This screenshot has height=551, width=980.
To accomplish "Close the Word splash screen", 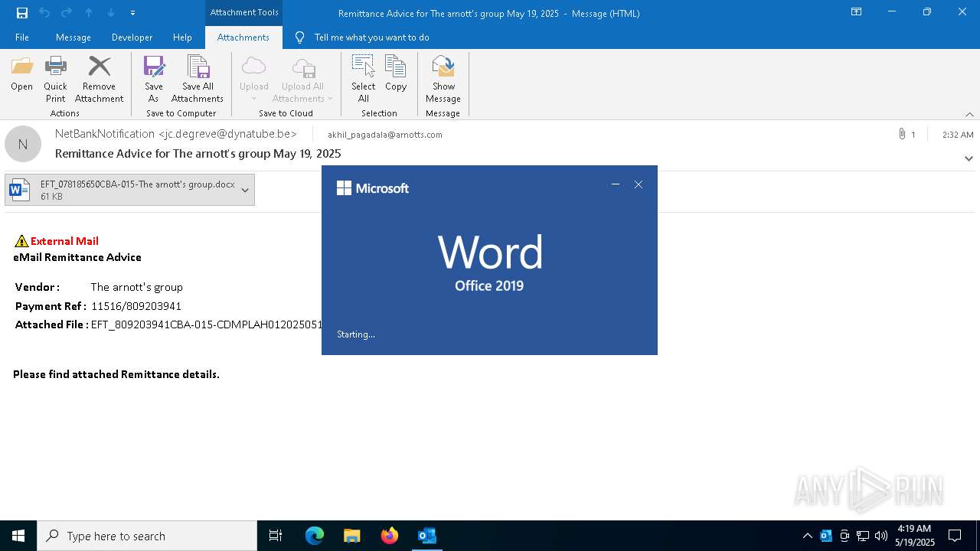I will (x=639, y=184).
